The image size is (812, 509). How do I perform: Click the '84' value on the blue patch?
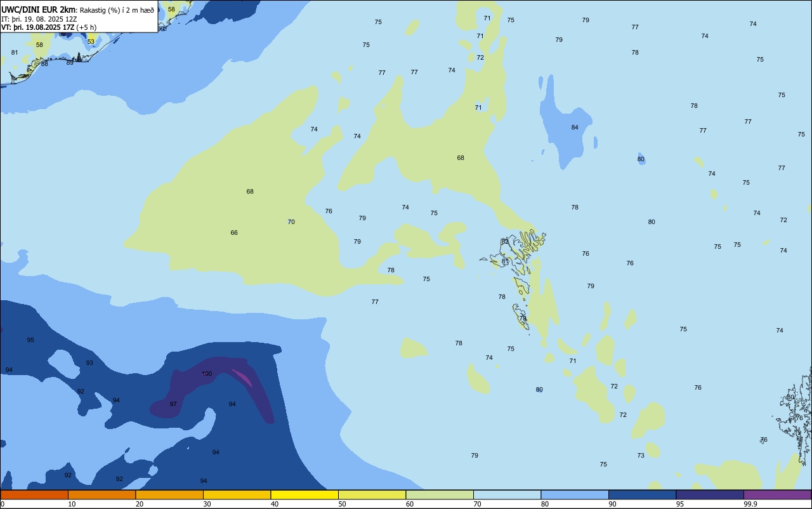[575, 128]
